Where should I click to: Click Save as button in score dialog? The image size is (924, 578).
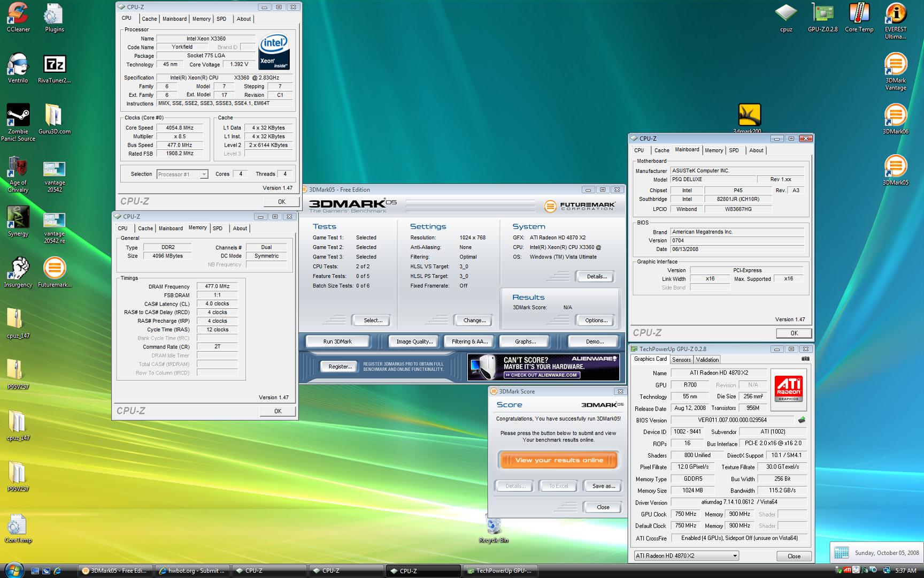(603, 486)
